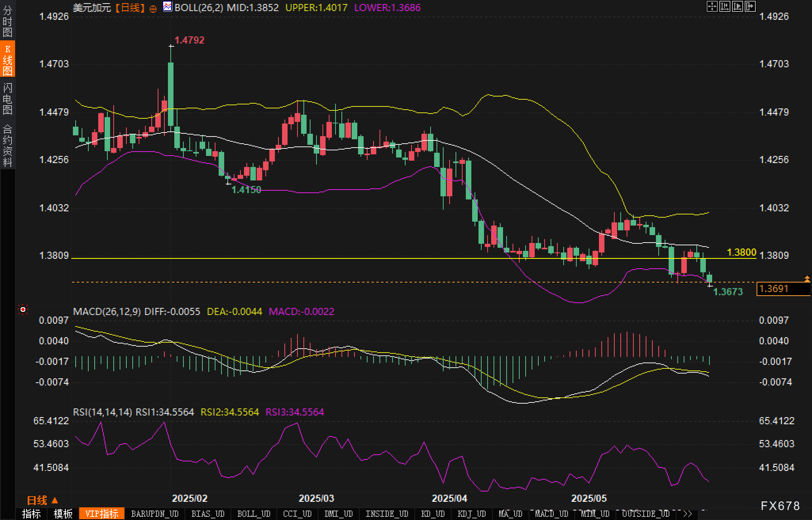The height and width of the screenshot is (520, 812).
Task: Expand more indicators with the >> arrow
Action: (688, 514)
